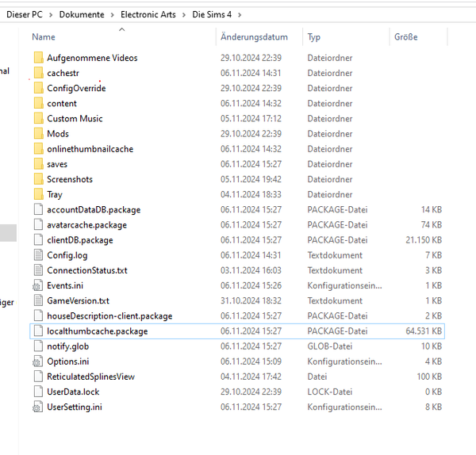
Task: Sort by the Typ column header
Action: pos(314,37)
